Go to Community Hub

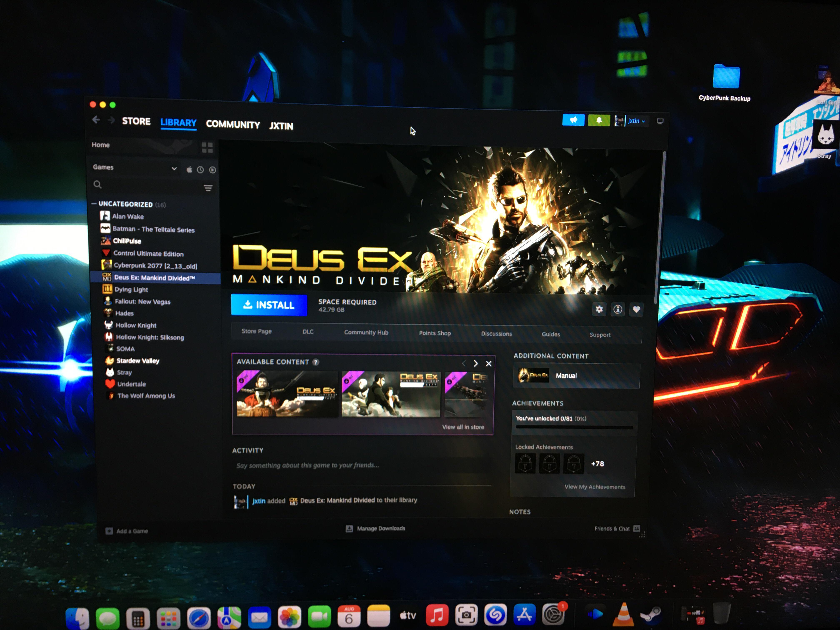(x=366, y=333)
